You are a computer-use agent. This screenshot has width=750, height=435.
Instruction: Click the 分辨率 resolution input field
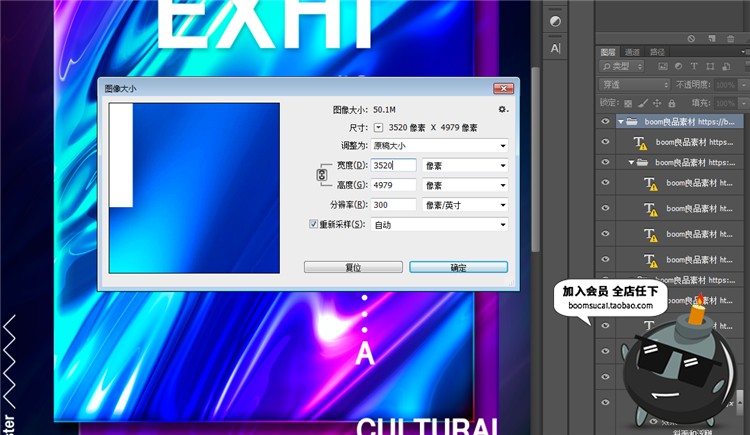click(393, 205)
